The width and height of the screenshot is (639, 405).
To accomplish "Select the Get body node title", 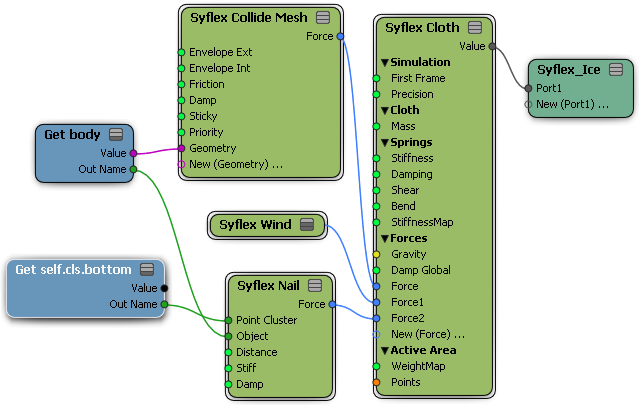I will pos(72,135).
